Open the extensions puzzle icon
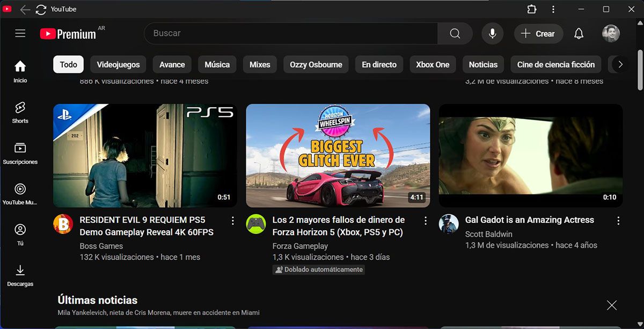Viewport: 644px width, 329px height. 532,9
